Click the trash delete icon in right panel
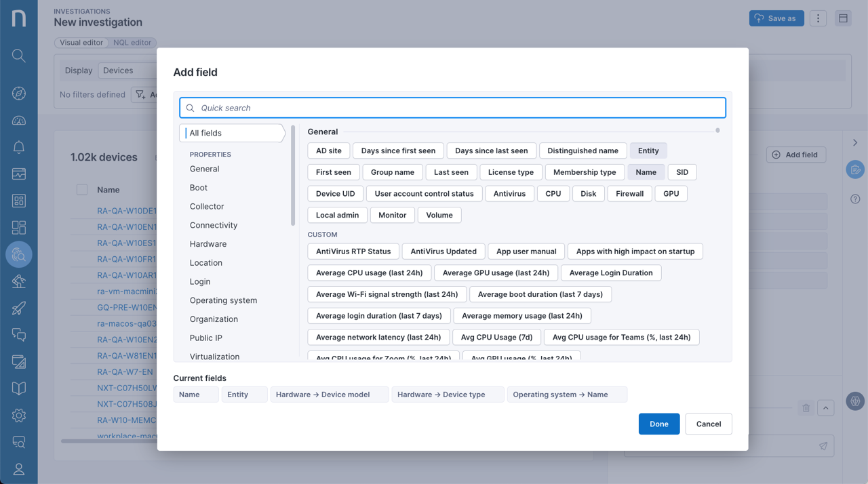The width and height of the screenshot is (868, 484). pyautogui.click(x=806, y=408)
